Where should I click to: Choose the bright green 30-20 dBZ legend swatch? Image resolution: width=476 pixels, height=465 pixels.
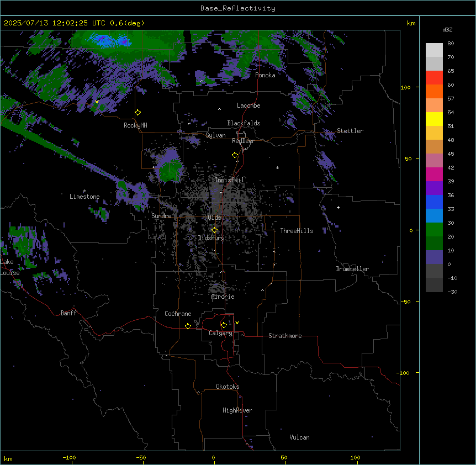pos(434,230)
